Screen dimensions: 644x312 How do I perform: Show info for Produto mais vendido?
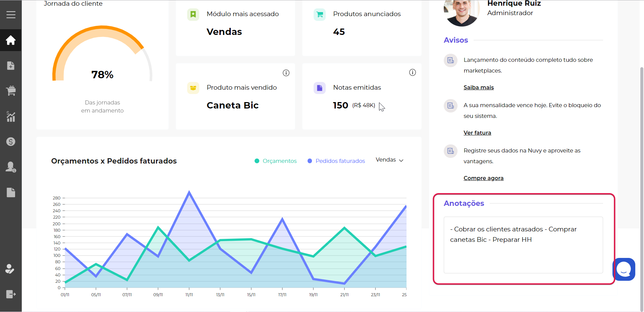coord(286,73)
